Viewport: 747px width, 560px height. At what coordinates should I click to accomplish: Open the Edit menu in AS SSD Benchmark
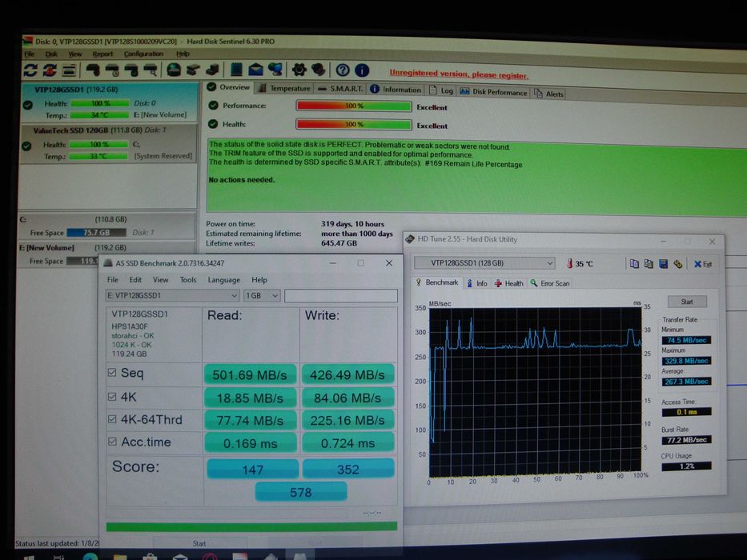tap(135, 279)
